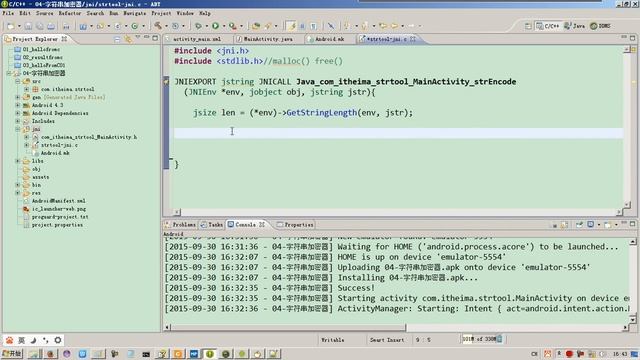Switch to the C/C++ perspective

(x=548, y=26)
